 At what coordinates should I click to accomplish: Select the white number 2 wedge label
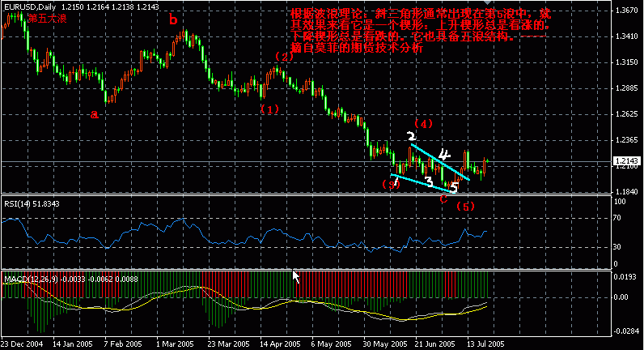412,137
